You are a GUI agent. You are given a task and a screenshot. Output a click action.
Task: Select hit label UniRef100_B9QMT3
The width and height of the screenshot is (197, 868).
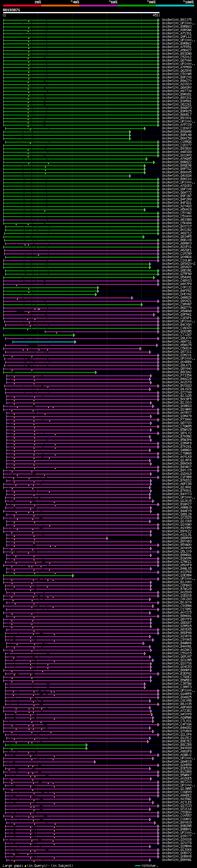pos(177,108)
